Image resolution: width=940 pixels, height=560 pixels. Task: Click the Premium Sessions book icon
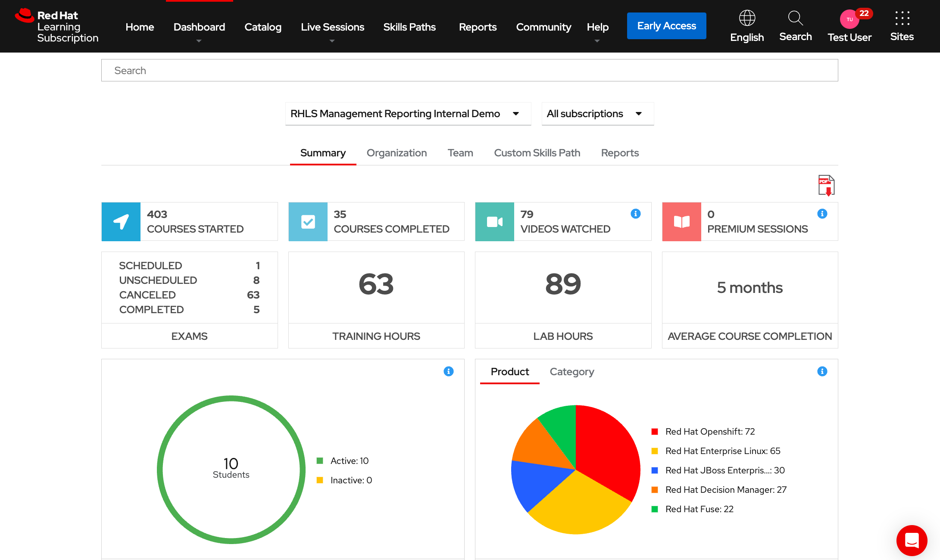click(x=681, y=221)
